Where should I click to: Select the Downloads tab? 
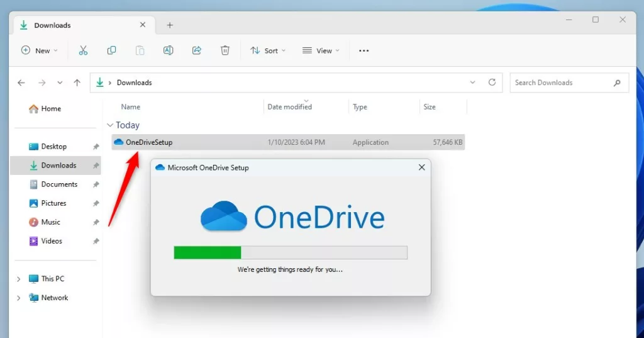click(x=84, y=25)
